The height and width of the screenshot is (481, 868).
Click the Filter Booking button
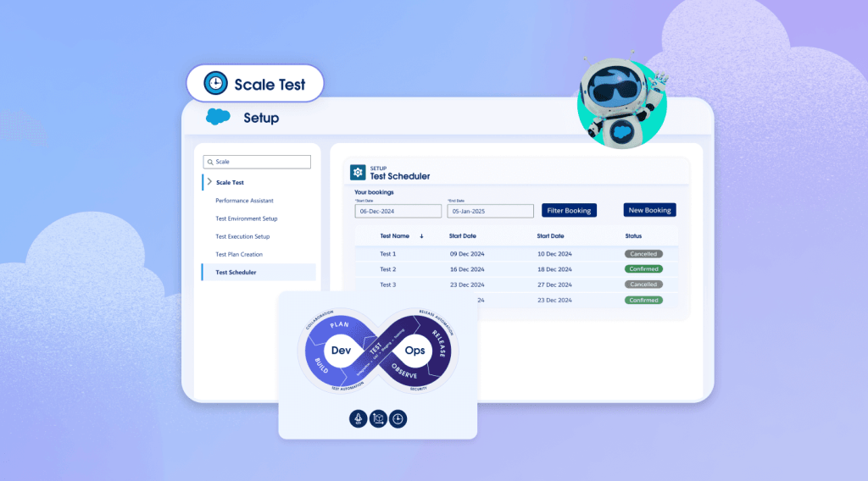569,210
